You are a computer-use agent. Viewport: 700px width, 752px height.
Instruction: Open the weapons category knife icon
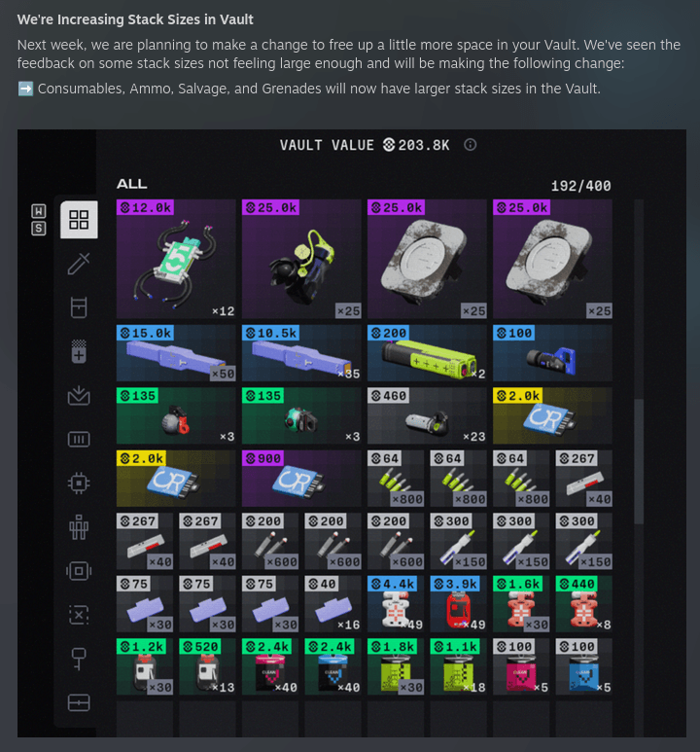click(x=79, y=264)
